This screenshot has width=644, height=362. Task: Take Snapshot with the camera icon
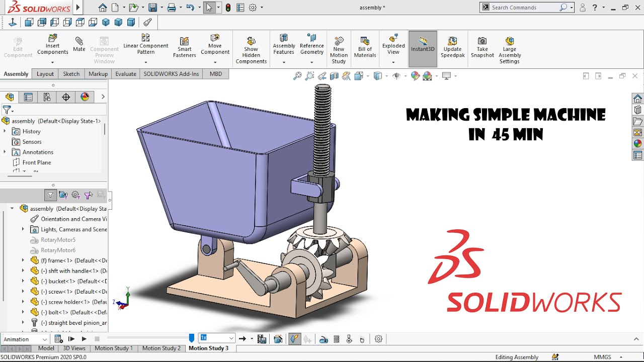pyautogui.click(x=482, y=47)
